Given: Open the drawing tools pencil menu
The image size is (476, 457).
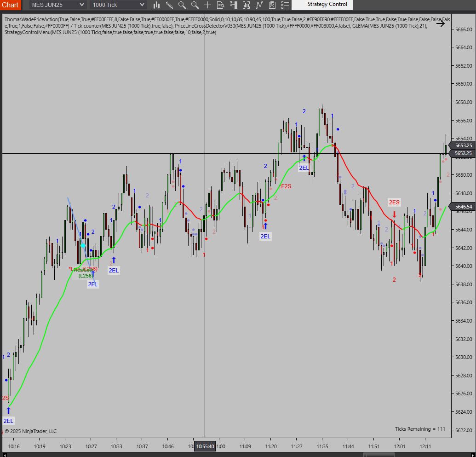Looking at the screenshot, I should pyautogui.click(x=169, y=5).
